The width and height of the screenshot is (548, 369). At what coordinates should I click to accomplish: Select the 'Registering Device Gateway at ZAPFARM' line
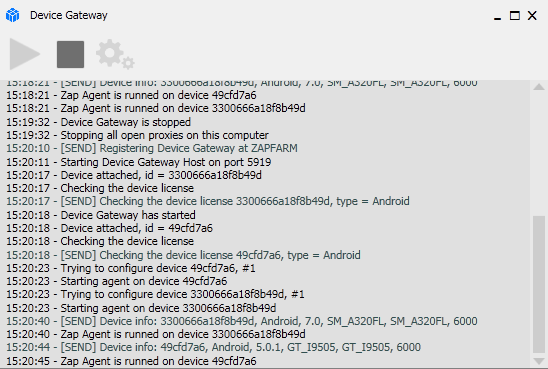pyautogui.click(x=152, y=148)
